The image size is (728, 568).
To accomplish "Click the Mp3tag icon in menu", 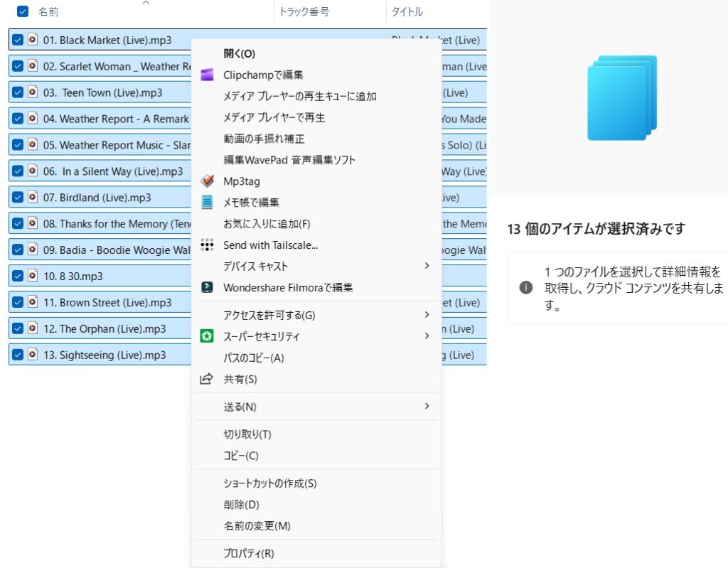I will pyautogui.click(x=207, y=181).
